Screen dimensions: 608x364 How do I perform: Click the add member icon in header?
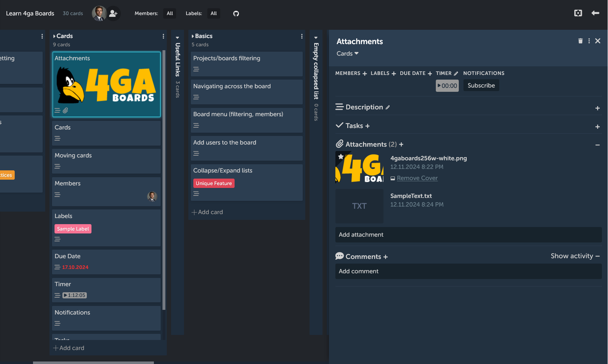(x=113, y=14)
